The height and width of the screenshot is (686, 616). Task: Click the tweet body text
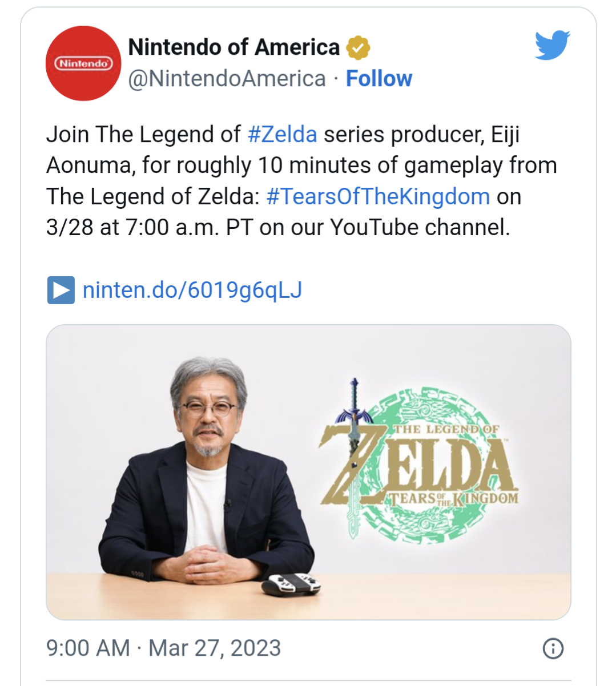coord(301,181)
